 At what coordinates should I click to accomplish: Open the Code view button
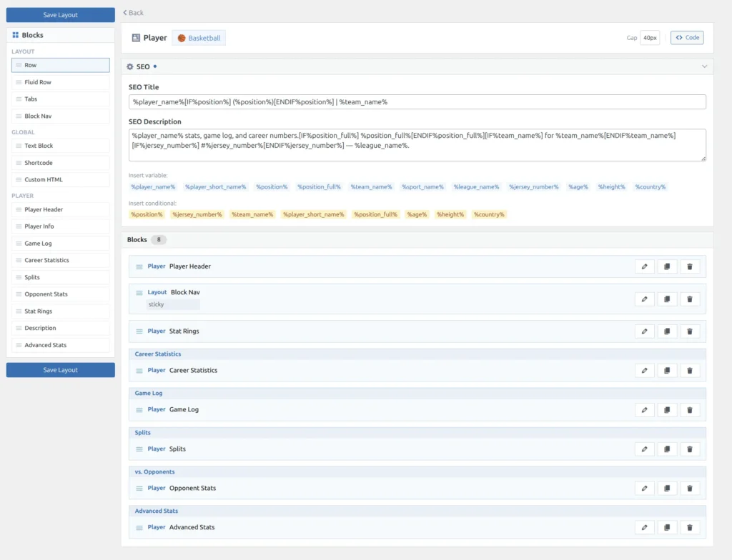(687, 37)
